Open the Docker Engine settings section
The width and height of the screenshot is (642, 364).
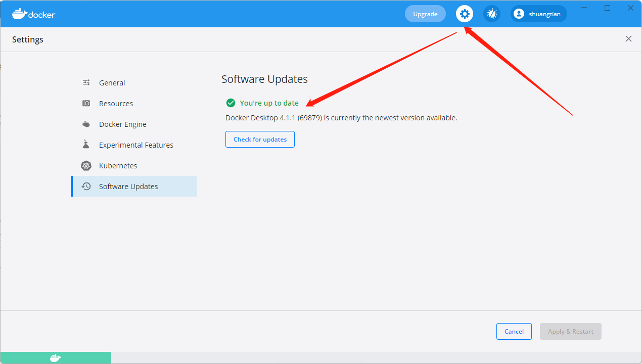pyautogui.click(x=134, y=124)
